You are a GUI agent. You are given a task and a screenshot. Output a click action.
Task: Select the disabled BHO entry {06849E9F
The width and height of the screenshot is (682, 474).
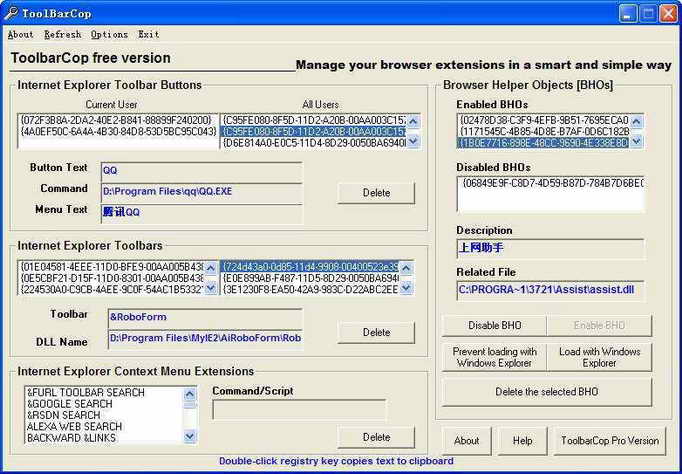tap(550, 184)
